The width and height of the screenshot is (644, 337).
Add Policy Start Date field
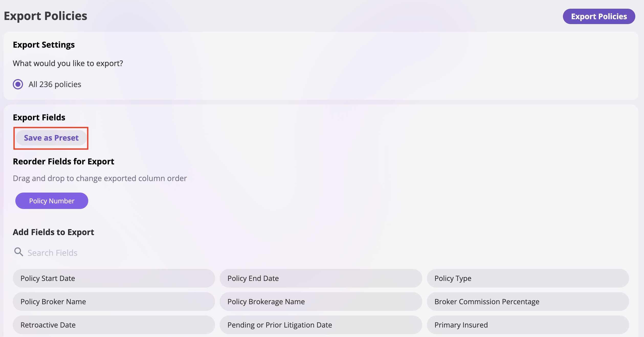(114, 278)
